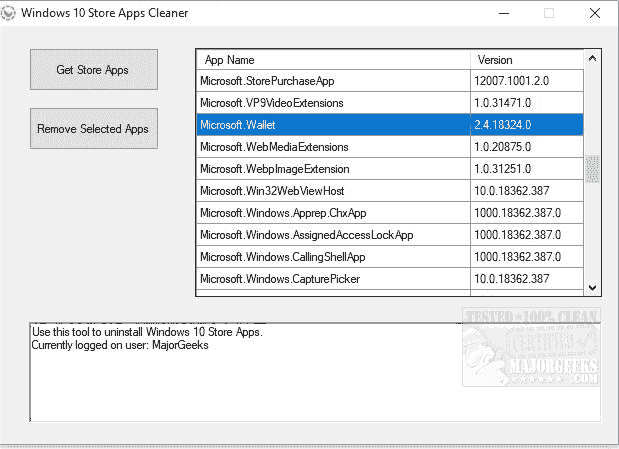Select Microsoft.Windows.Apprep.ChxApp entry
619x449 pixels.
(332, 213)
